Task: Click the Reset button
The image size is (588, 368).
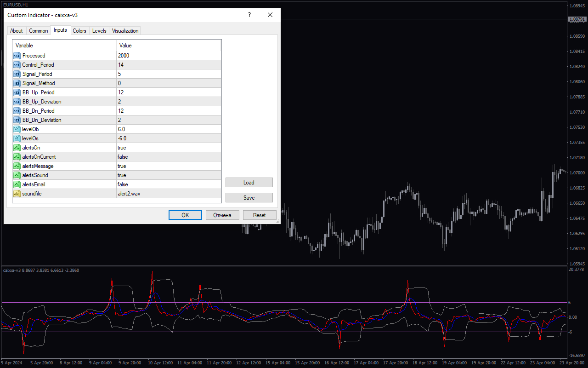Action: (260, 215)
